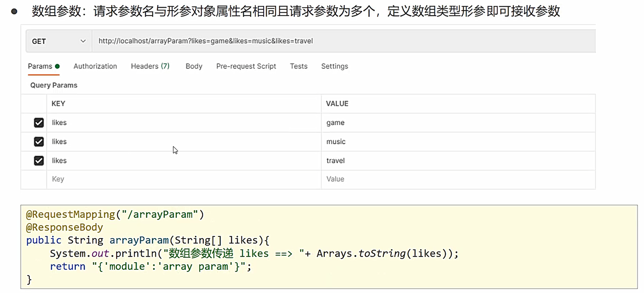
Task: Click the likes key in the music row
Action: coord(184,142)
